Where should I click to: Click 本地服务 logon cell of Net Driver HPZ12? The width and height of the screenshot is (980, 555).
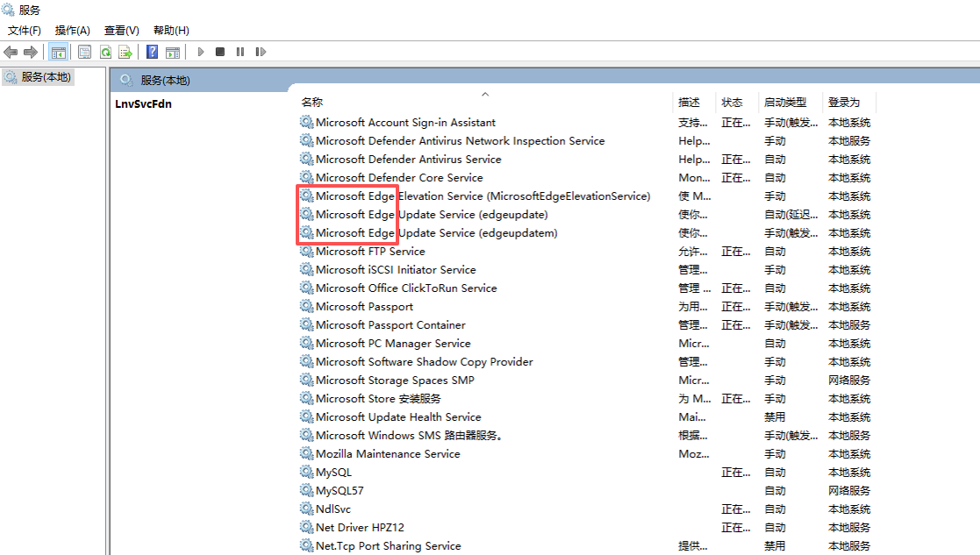[848, 528]
